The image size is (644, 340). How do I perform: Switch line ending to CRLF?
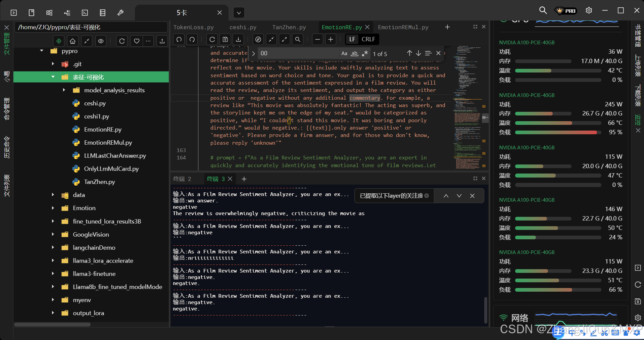(368, 39)
